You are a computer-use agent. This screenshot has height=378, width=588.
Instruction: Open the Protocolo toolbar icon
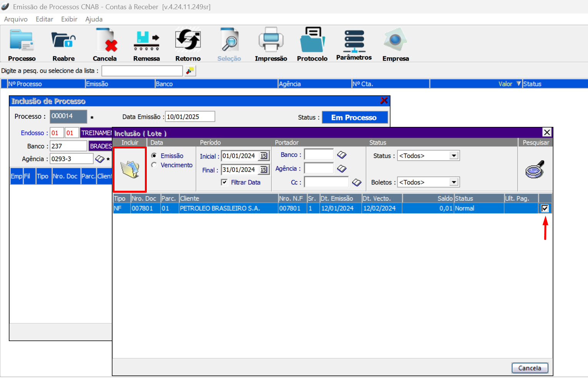click(312, 42)
